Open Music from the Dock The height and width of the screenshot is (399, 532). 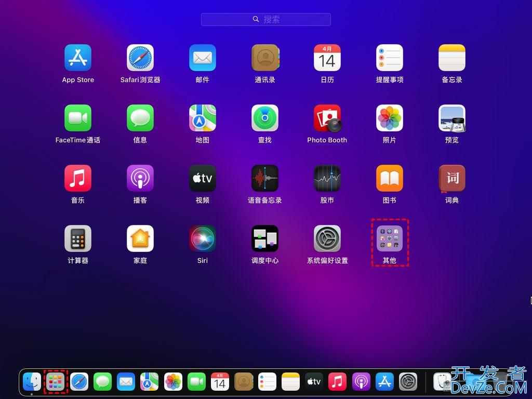338,382
